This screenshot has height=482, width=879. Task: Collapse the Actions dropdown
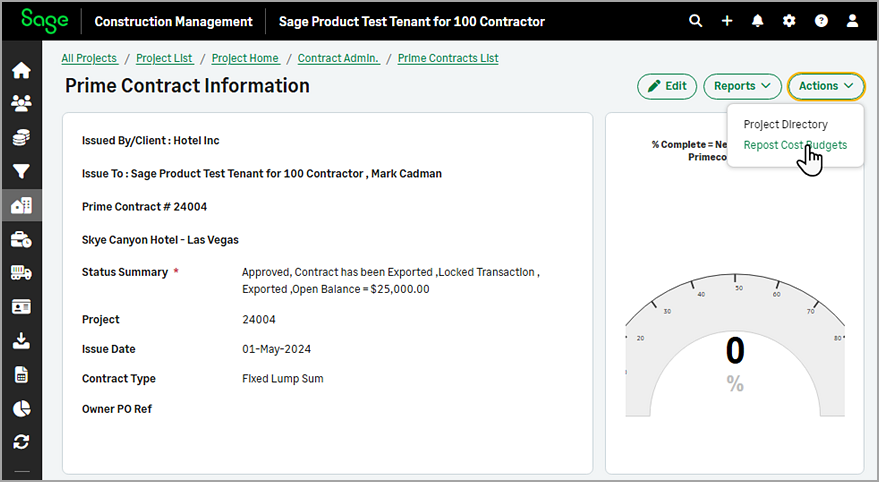[x=826, y=86]
